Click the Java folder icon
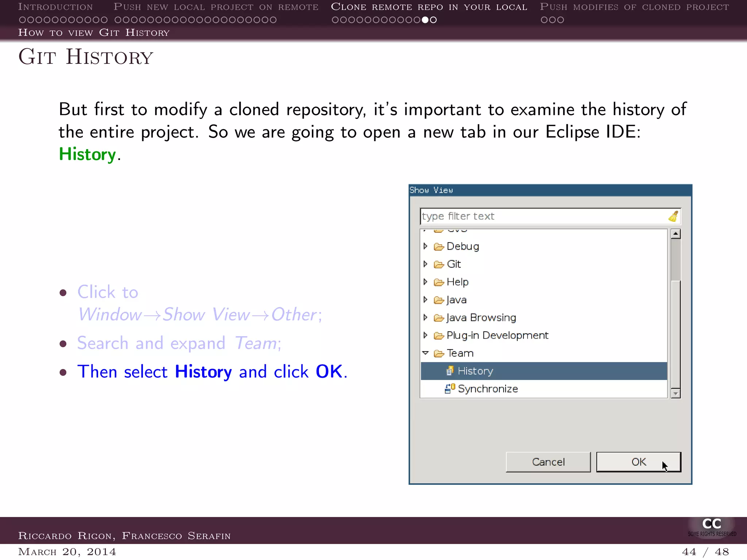Viewport: 747px width, 560px height. coord(439,300)
